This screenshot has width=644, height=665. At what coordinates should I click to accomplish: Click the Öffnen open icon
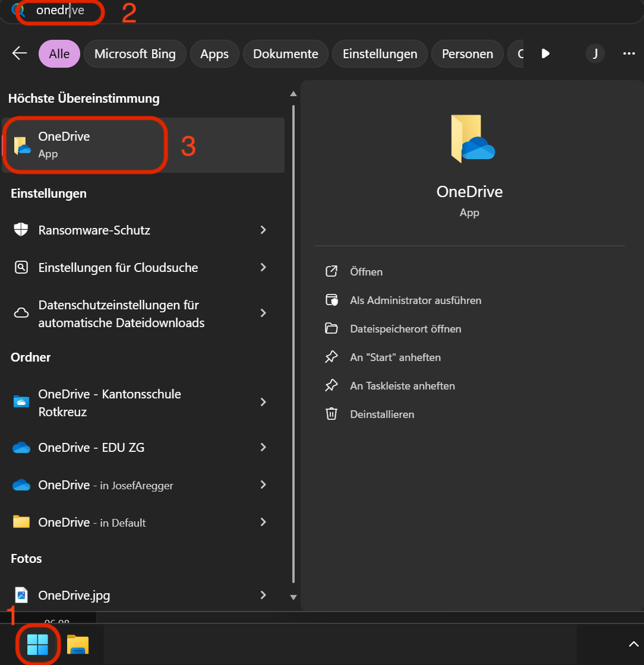(332, 271)
